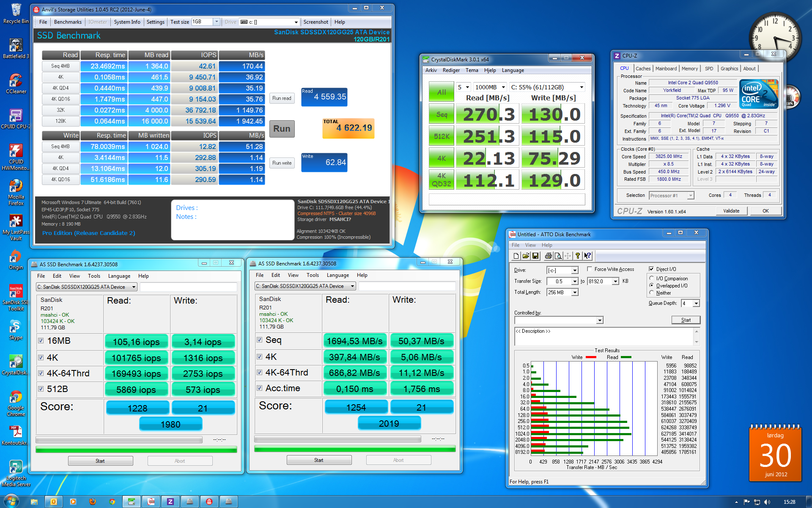Click ATTO Save floppy disk icon

coord(535,256)
